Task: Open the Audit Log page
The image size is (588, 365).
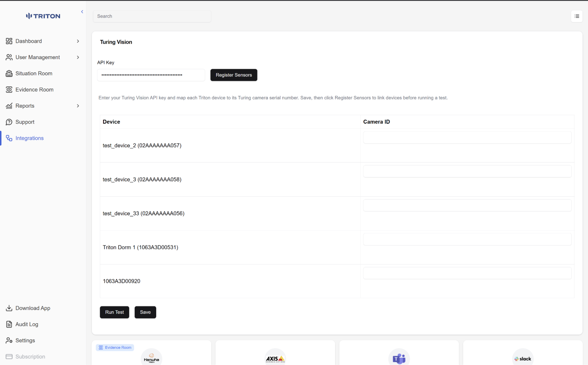Action: (27, 324)
